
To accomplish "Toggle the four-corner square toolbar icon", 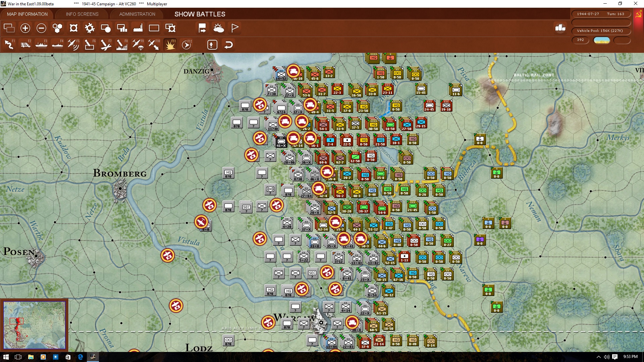I will [73, 28].
